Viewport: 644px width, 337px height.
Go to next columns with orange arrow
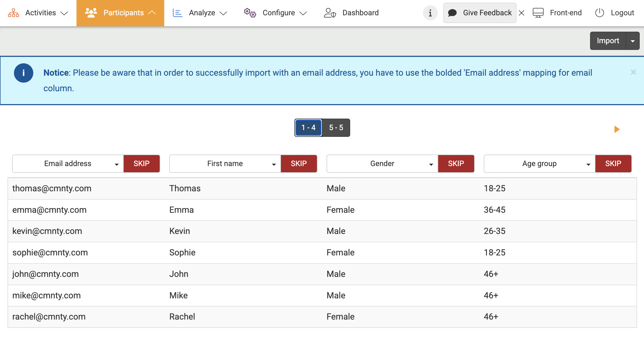point(617,129)
